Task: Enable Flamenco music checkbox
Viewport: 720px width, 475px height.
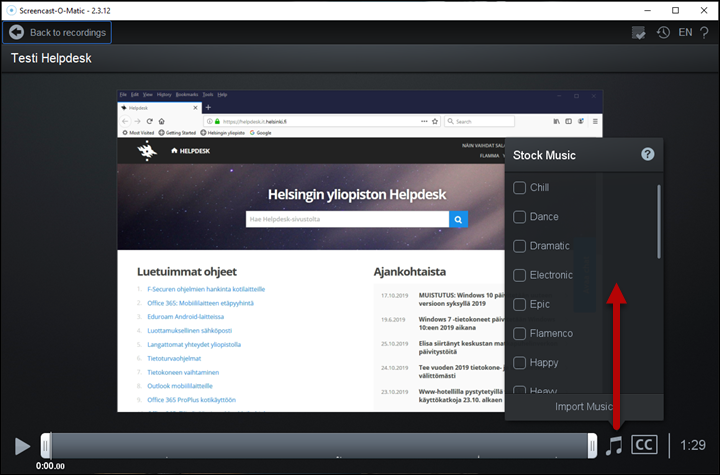Action: coord(519,334)
